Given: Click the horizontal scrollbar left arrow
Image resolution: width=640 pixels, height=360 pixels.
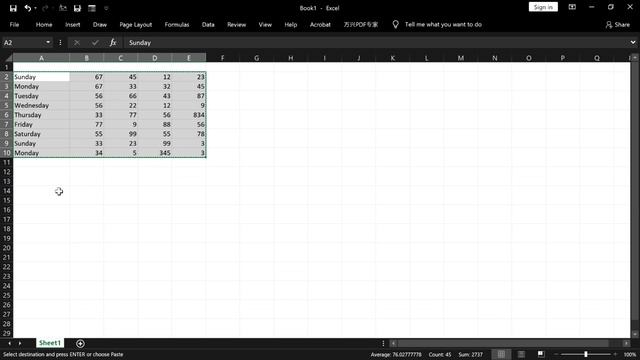Looking at the screenshot, I should click(393, 343).
